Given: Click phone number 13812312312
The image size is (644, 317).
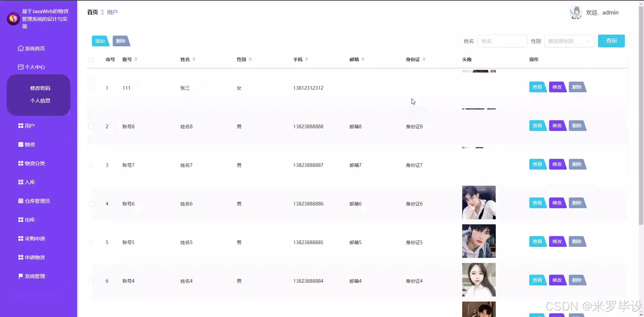Looking at the screenshot, I should [308, 88].
